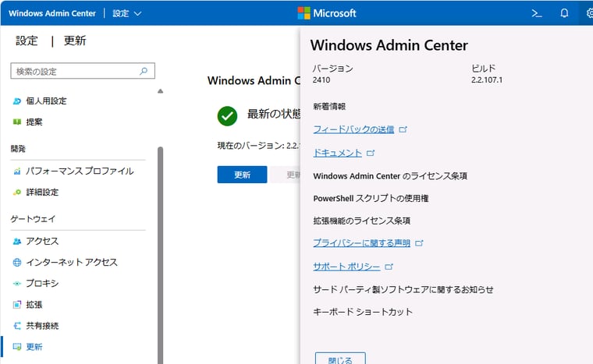This screenshot has height=364, width=593.
Task: Click PowerShell スクリプトの使用権 text
Action: coord(371,199)
